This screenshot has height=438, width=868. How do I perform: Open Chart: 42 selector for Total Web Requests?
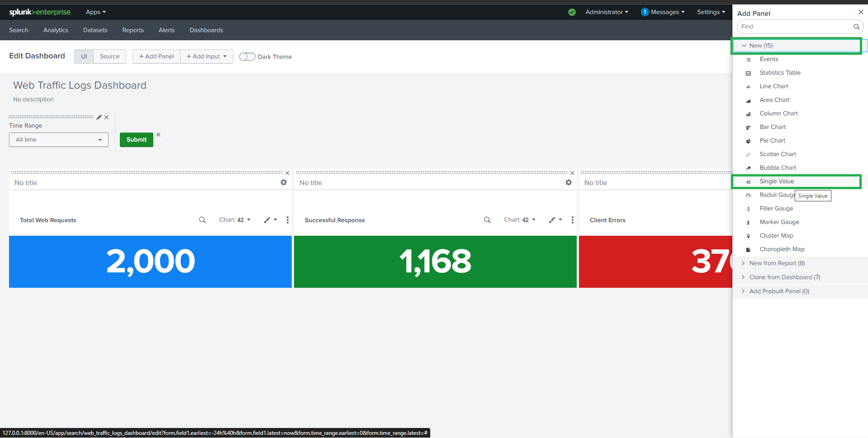(x=235, y=220)
